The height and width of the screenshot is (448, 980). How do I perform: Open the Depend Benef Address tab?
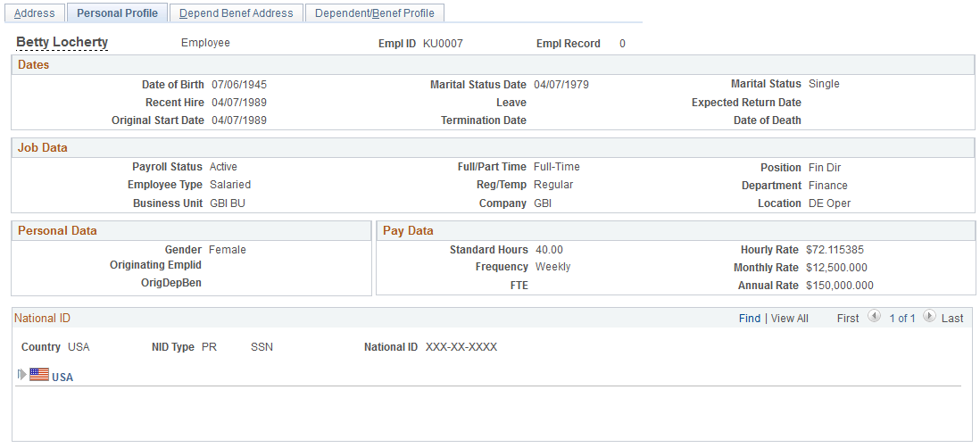click(x=237, y=13)
